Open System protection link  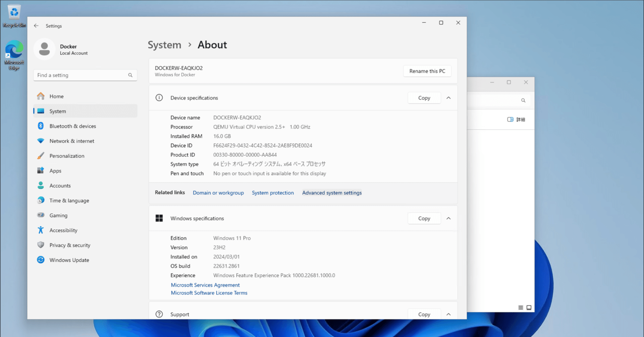coord(273,193)
